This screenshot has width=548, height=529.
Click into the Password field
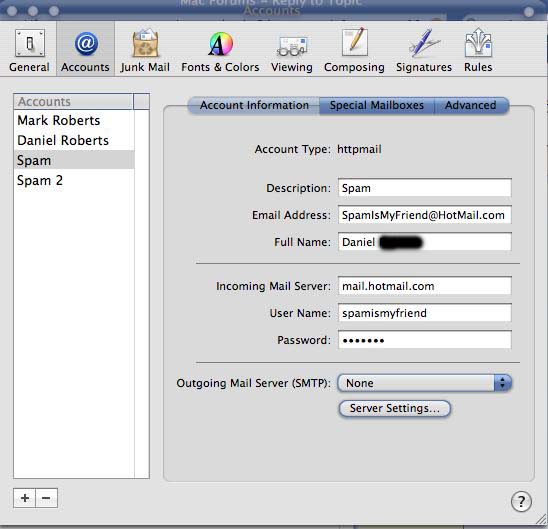(x=425, y=340)
